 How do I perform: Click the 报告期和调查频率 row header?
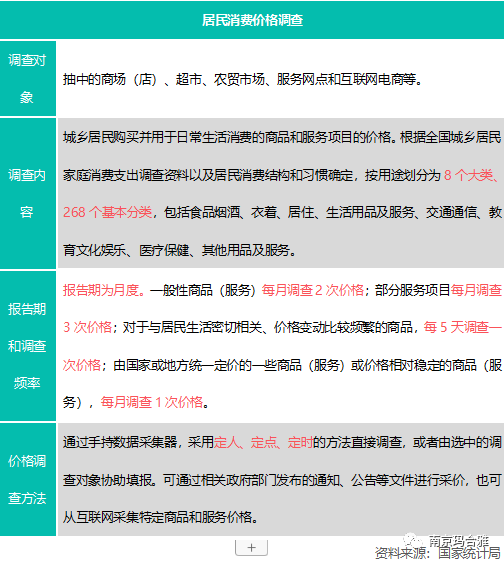point(28,346)
